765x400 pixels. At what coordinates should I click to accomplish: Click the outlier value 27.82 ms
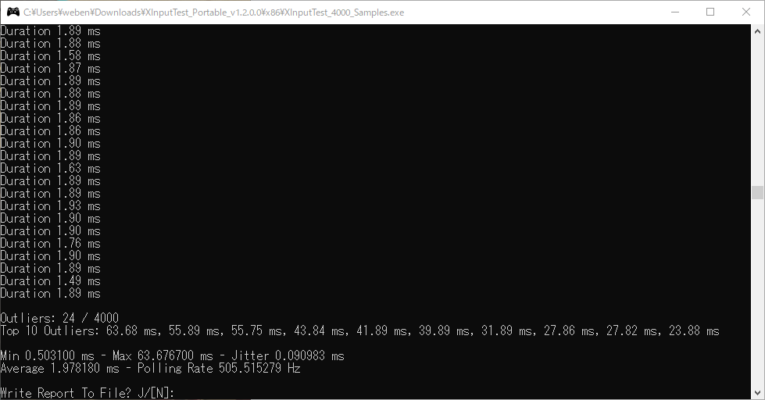(632, 331)
